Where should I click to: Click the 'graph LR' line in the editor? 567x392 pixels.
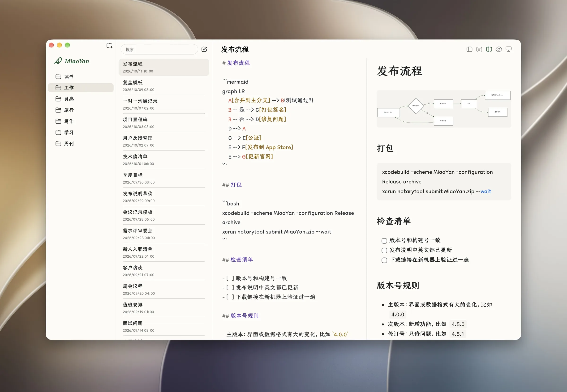[233, 91]
